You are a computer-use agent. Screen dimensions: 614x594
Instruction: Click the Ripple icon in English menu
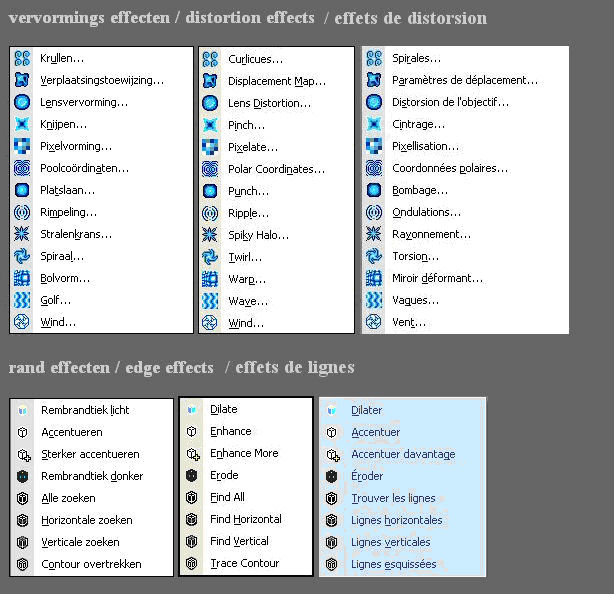210,213
